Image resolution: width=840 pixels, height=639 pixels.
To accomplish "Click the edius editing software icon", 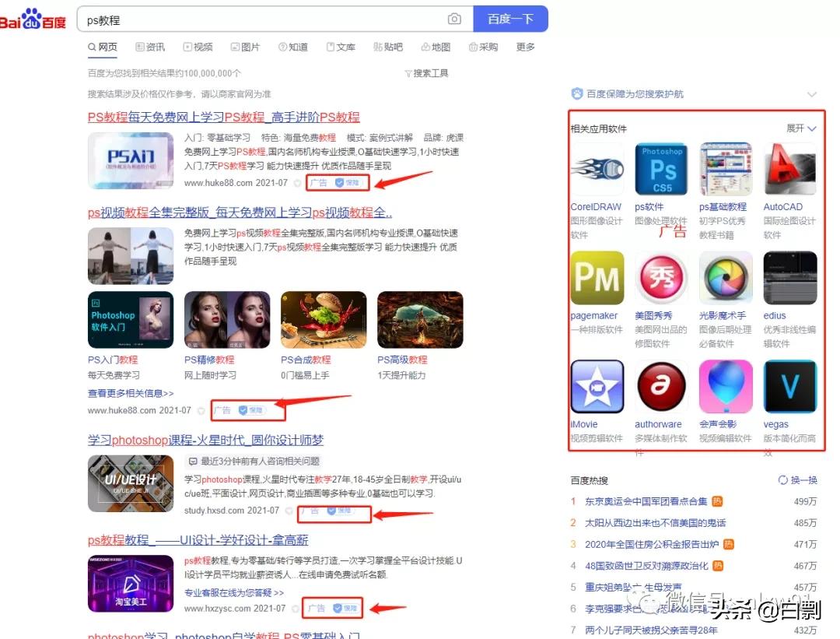I will (x=789, y=277).
